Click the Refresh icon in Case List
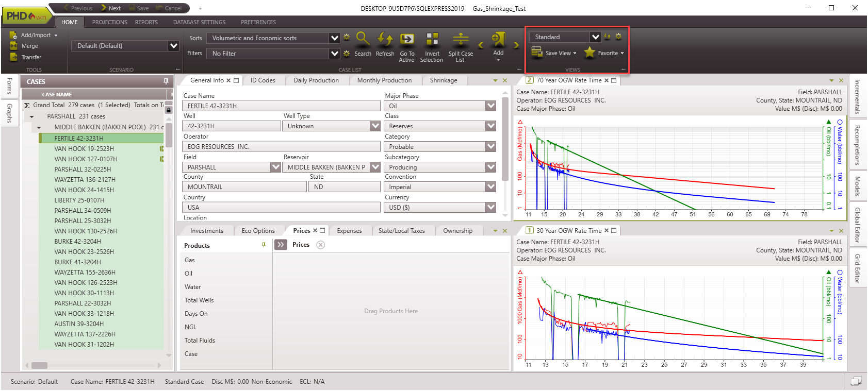The width and height of the screenshot is (868, 391). (385, 40)
